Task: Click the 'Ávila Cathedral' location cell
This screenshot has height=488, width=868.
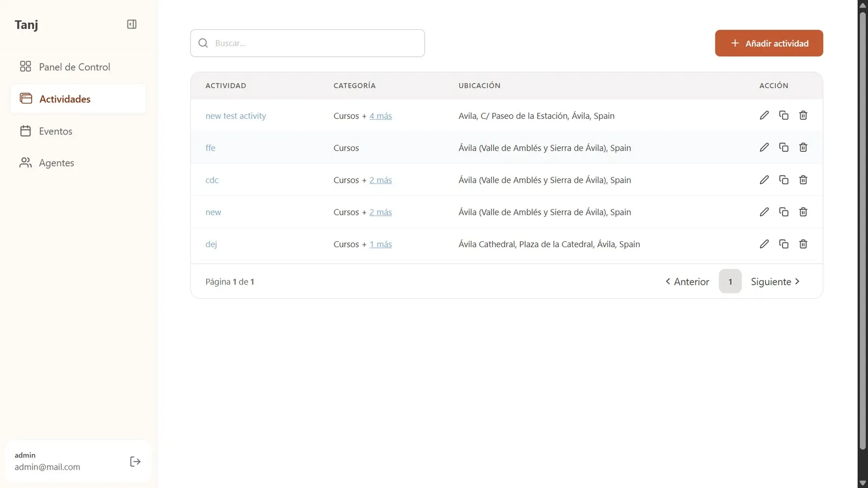Action: (x=549, y=244)
